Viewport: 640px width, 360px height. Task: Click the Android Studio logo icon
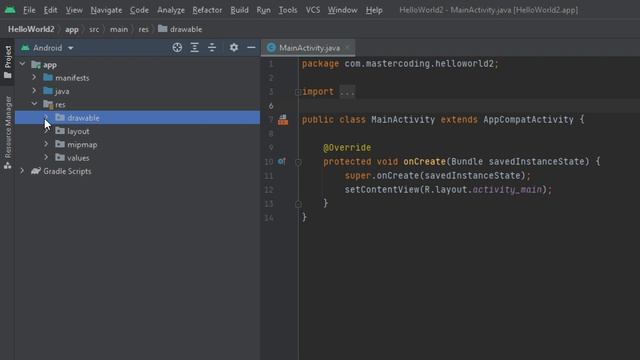point(10,10)
